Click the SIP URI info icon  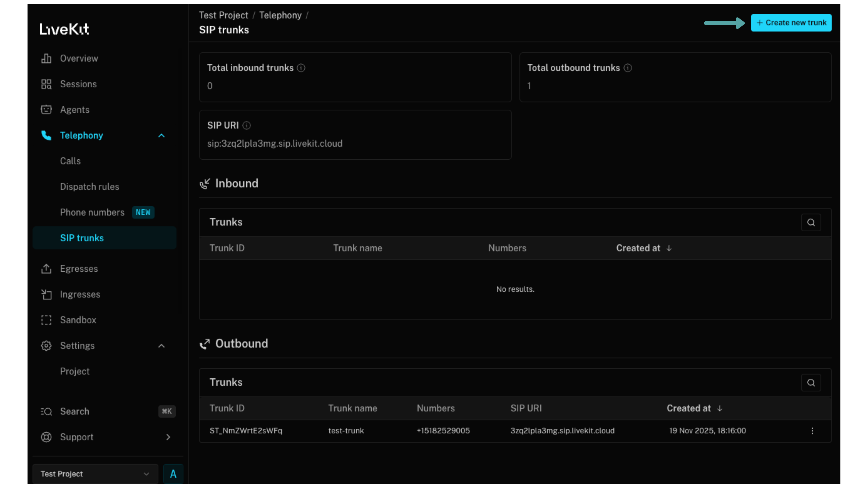[247, 126]
